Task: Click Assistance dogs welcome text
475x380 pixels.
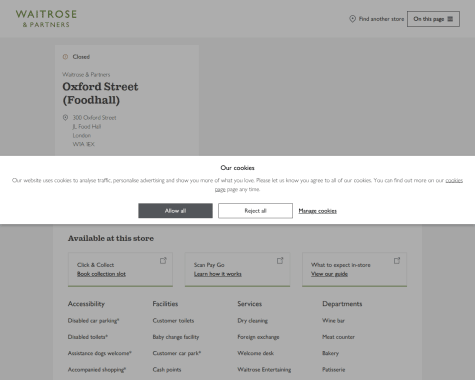Action: [x=100, y=353]
